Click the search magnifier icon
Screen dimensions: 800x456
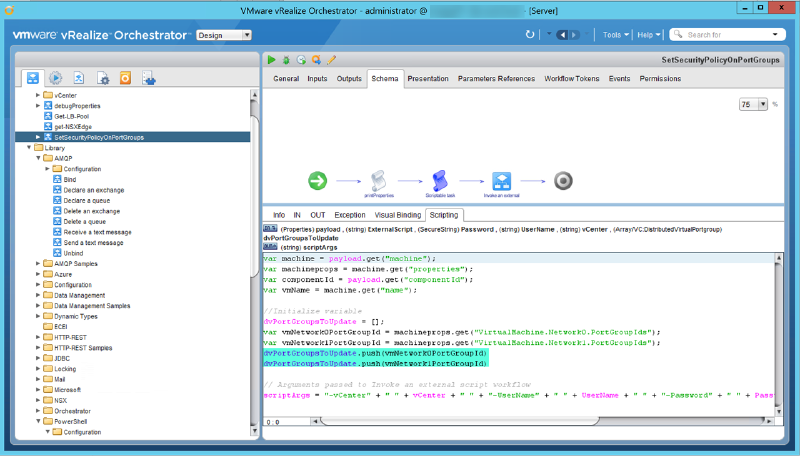678,34
